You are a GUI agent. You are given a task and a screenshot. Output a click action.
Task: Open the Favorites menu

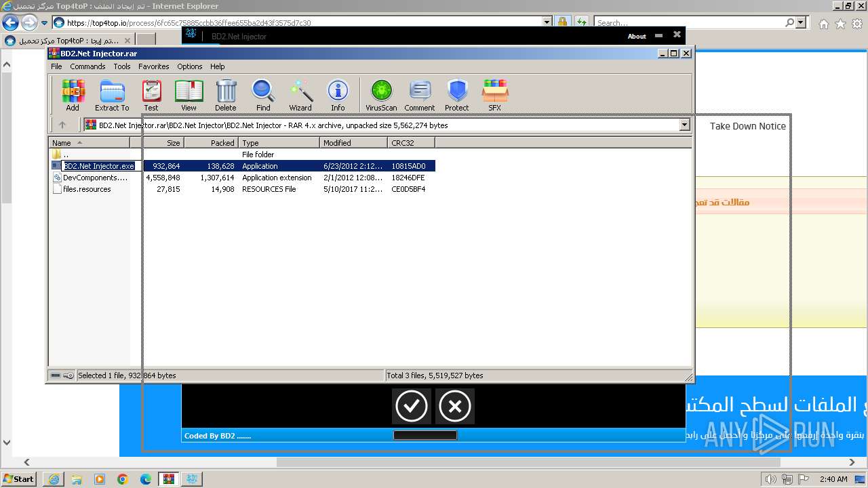point(154,66)
